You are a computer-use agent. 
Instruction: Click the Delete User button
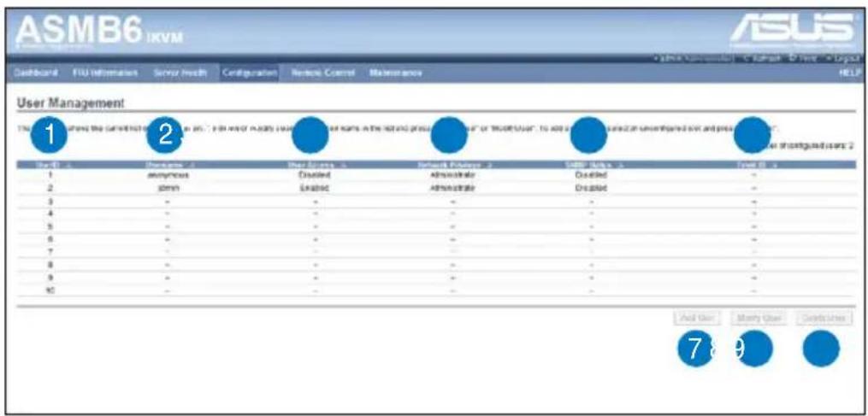click(x=824, y=319)
